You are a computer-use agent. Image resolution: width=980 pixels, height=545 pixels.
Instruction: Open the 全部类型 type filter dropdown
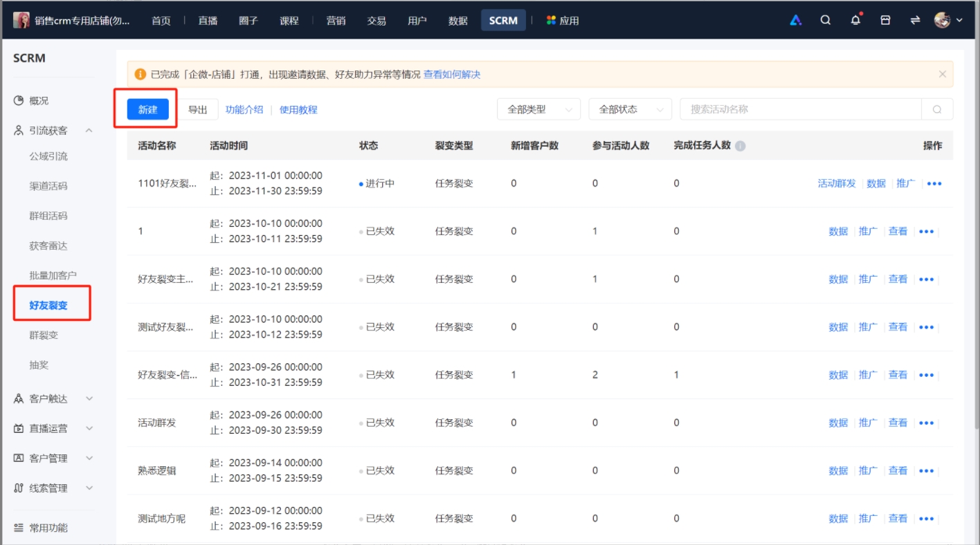pyautogui.click(x=538, y=109)
